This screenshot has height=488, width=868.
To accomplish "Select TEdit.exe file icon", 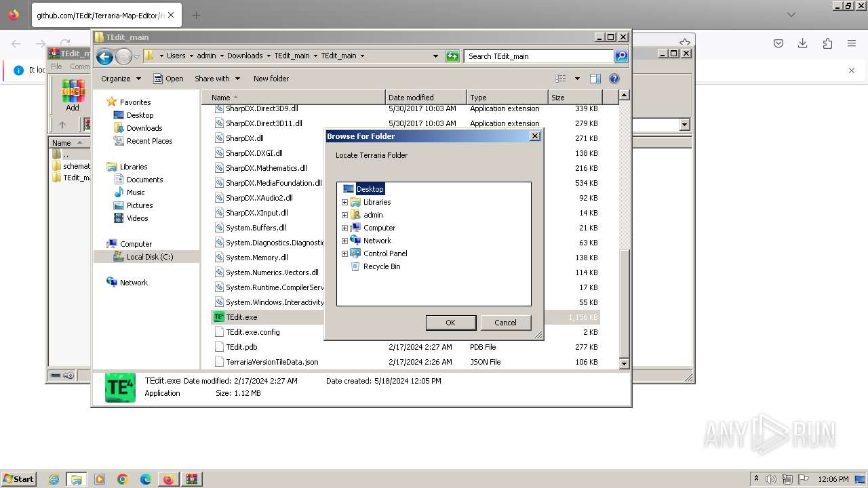I will [x=219, y=317].
